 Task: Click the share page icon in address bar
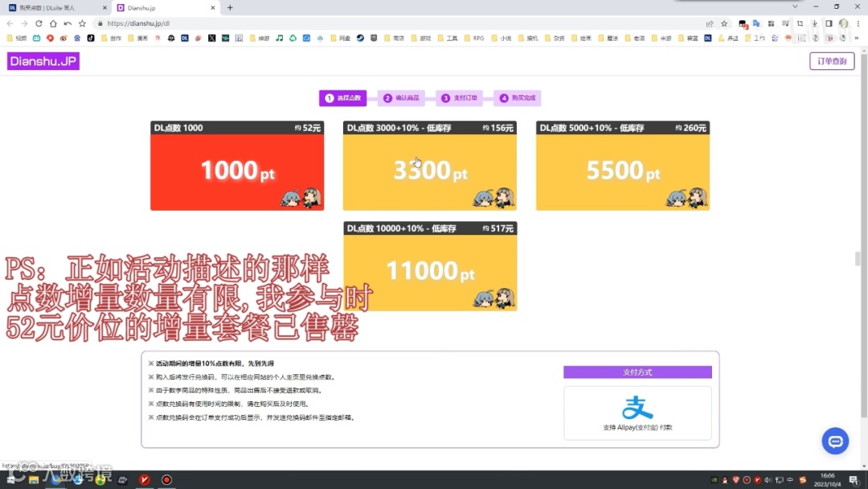[710, 23]
